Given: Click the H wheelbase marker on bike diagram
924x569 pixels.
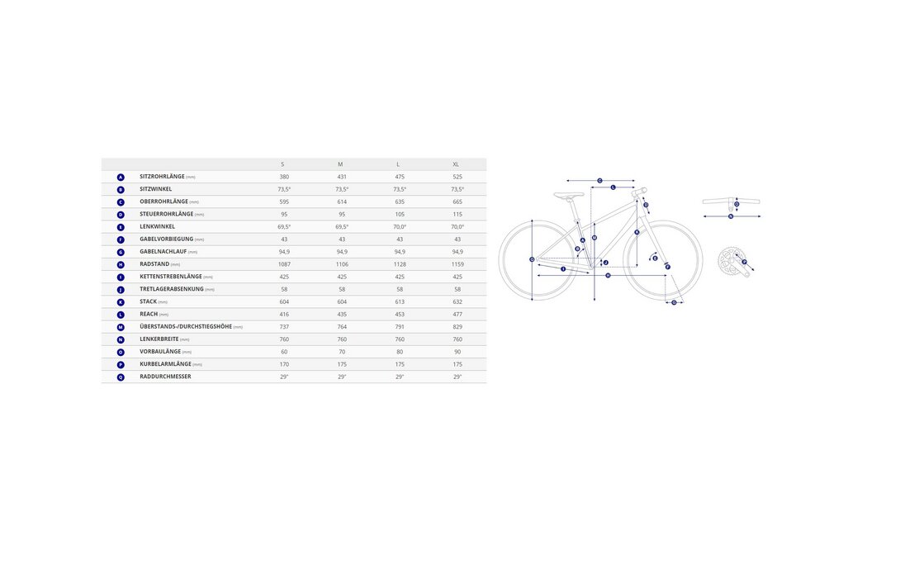Looking at the screenshot, I should pyautogui.click(x=608, y=275).
